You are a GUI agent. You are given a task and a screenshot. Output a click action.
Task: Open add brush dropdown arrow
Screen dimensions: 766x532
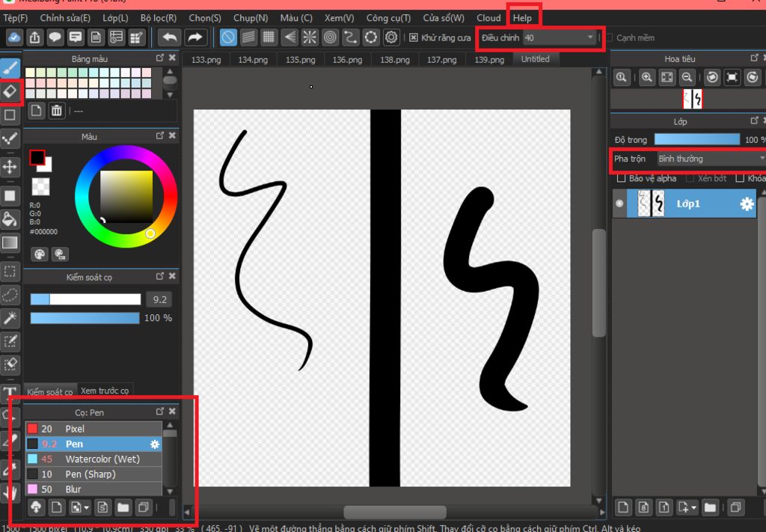pos(87,508)
